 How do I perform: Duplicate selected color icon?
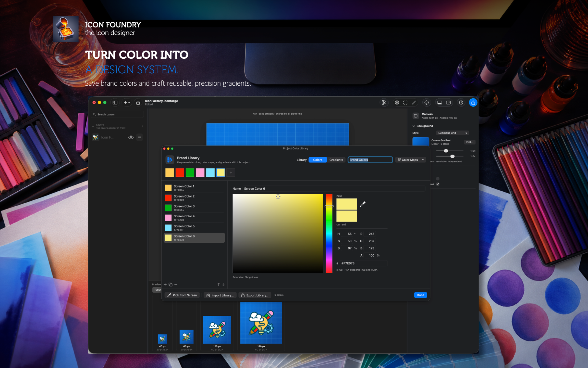(x=171, y=285)
